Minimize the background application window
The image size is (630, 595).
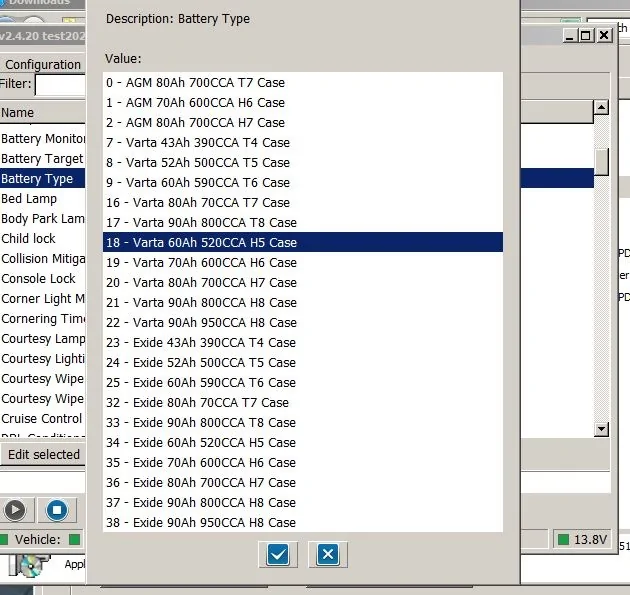569,35
